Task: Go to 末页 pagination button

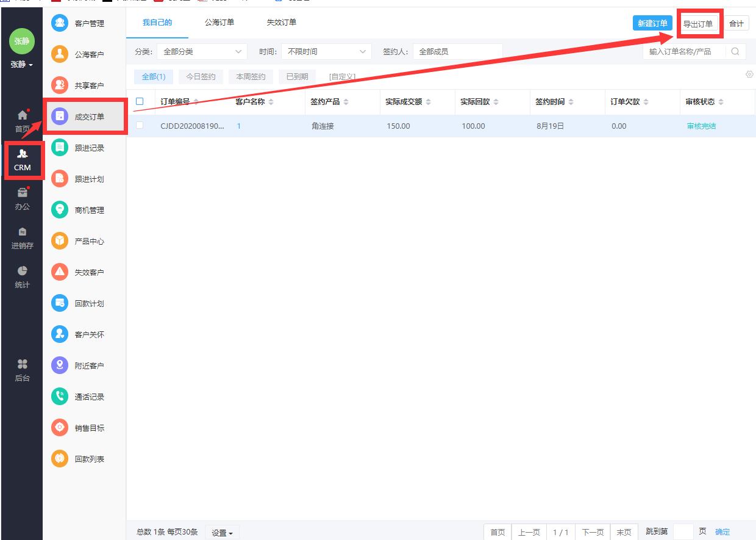Action: click(624, 532)
